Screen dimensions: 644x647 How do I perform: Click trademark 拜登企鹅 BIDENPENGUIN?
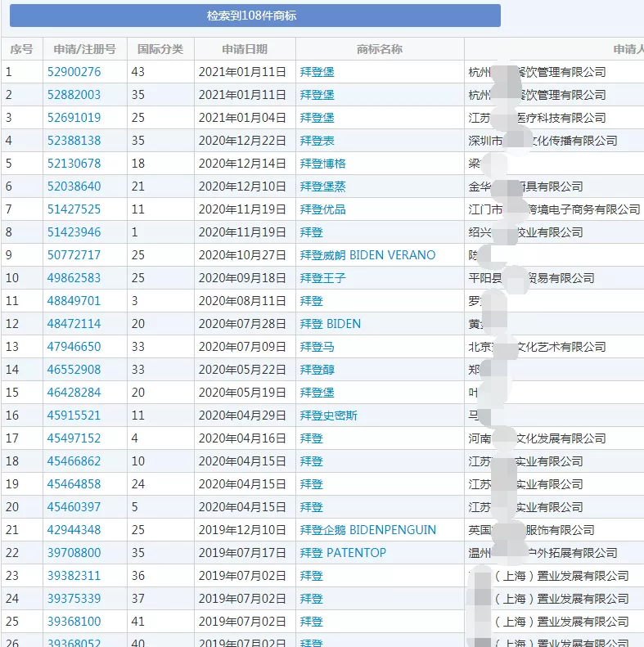click(x=367, y=530)
